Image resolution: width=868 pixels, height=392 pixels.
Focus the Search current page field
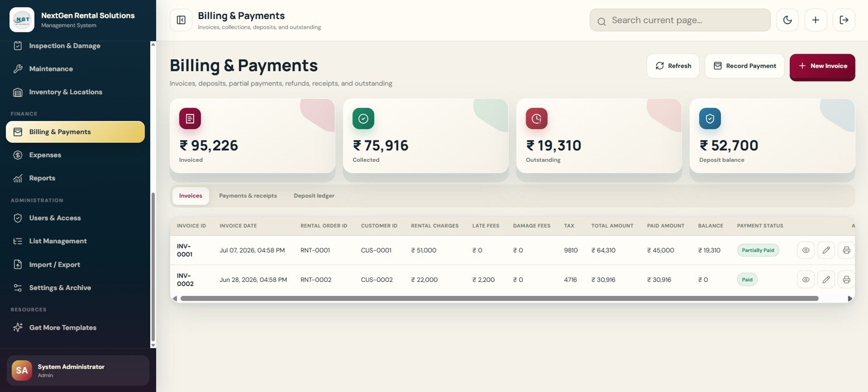pyautogui.click(x=680, y=20)
